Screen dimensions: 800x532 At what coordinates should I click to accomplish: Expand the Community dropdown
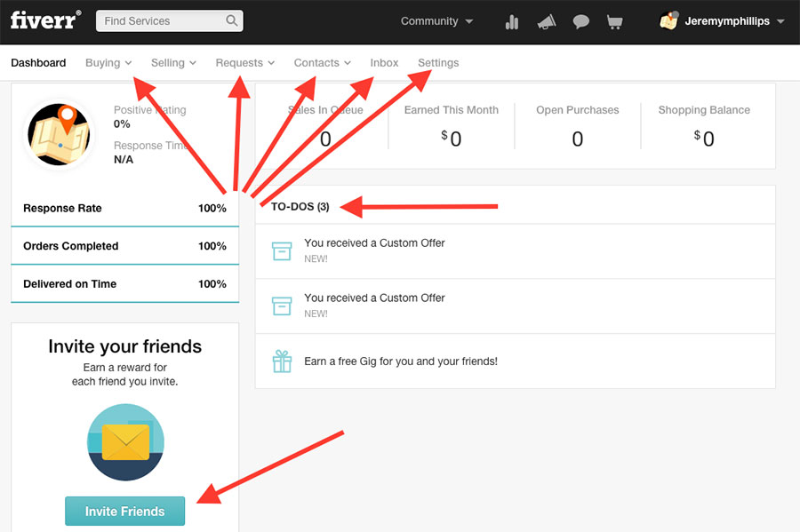click(x=436, y=21)
